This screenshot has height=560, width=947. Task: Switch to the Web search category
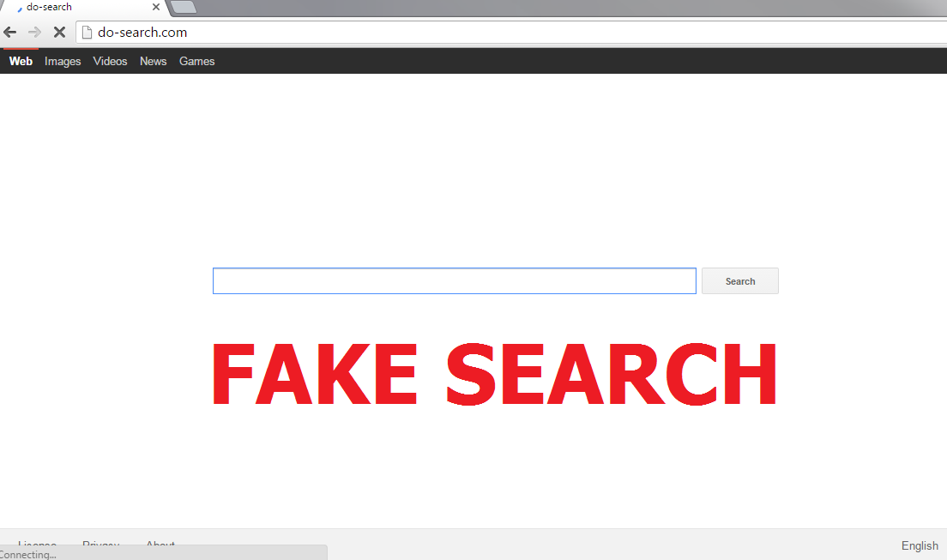21,61
